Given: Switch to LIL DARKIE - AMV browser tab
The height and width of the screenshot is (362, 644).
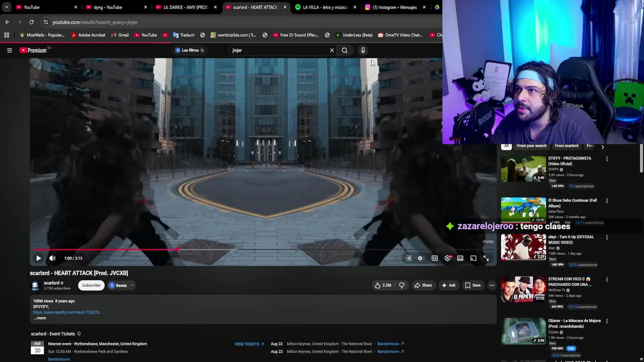Looking at the screenshot, I should (186, 8).
